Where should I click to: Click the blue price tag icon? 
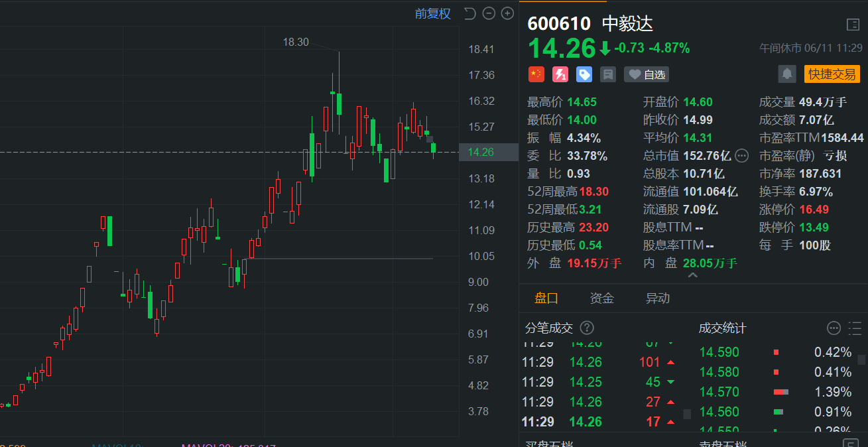coord(584,74)
